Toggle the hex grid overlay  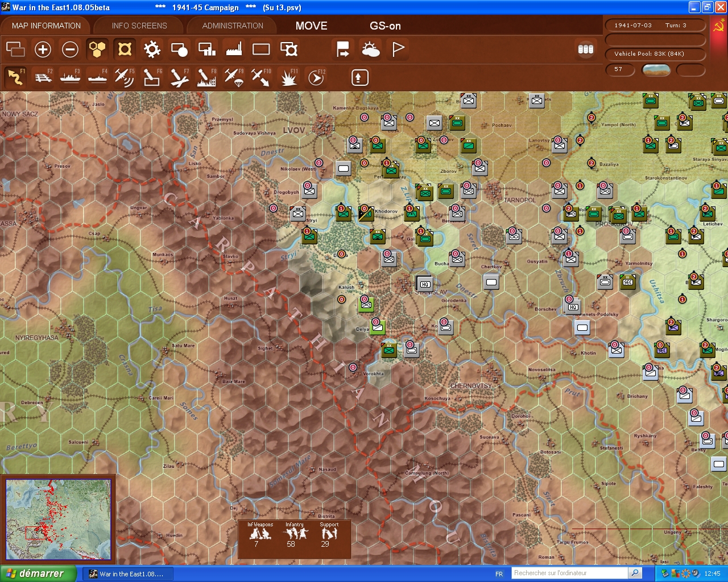pyautogui.click(x=97, y=49)
